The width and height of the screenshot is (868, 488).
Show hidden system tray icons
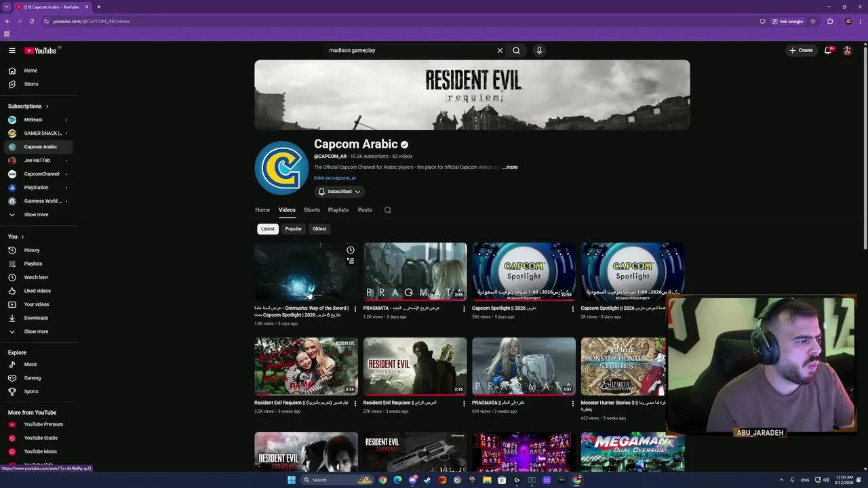coord(781,480)
